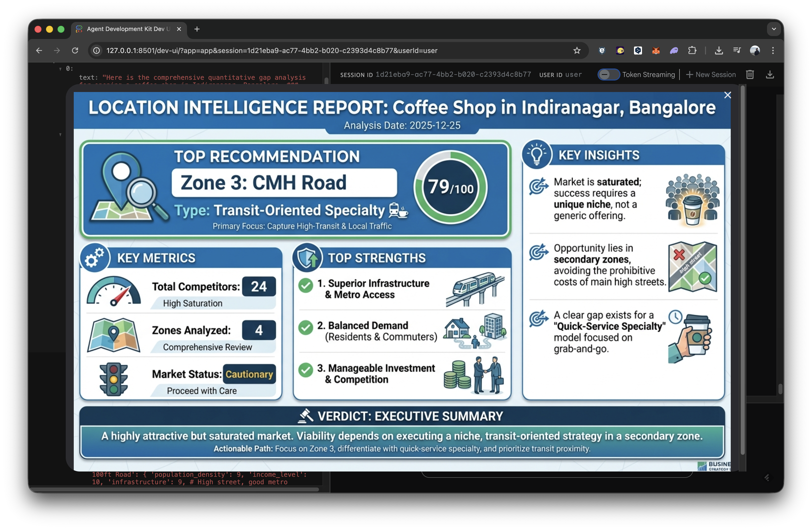Image resolution: width=812 pixels, height=530 pixels.
Task: Reload the page
Action: pyautogui.click(x=75, y=50)
